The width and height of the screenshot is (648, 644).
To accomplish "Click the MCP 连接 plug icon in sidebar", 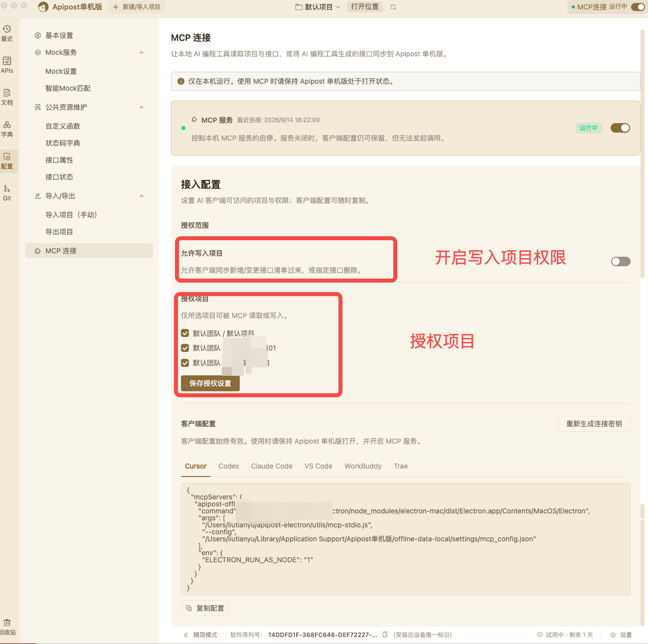I will pyautogui.click(x=38, y=251).
